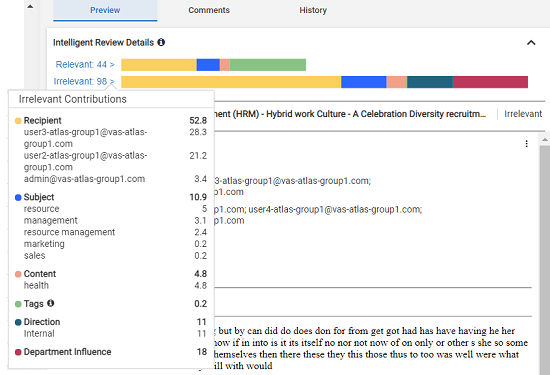Select the Content category in Irrelevant Contributions
The height and width of the screenshot is (375, 550).
40,274
